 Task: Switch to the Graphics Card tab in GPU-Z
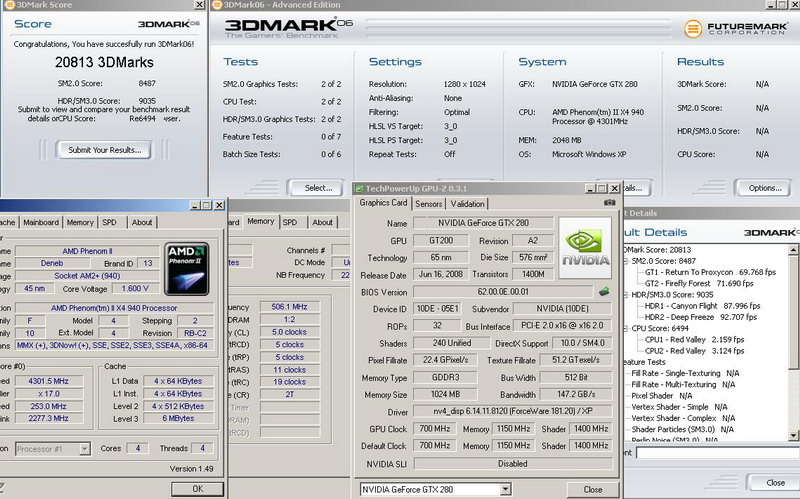coord(383,203)
